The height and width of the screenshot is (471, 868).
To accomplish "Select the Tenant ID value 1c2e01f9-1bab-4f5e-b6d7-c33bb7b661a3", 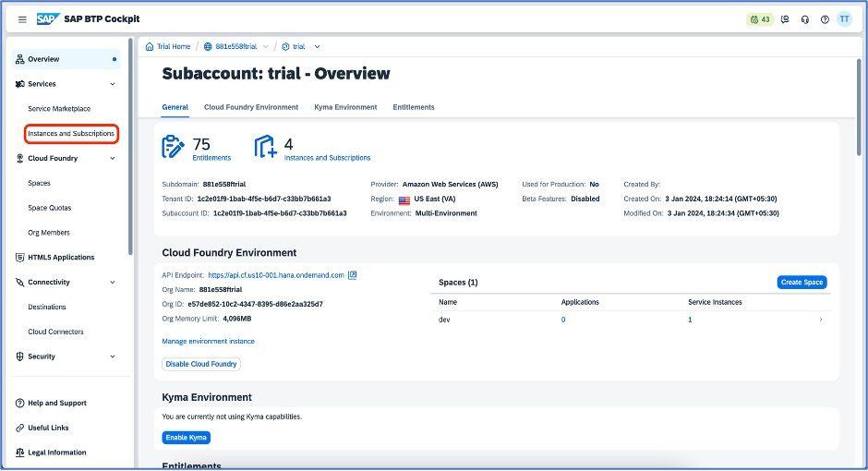I will pyautogui.click(x=264, y=199).
